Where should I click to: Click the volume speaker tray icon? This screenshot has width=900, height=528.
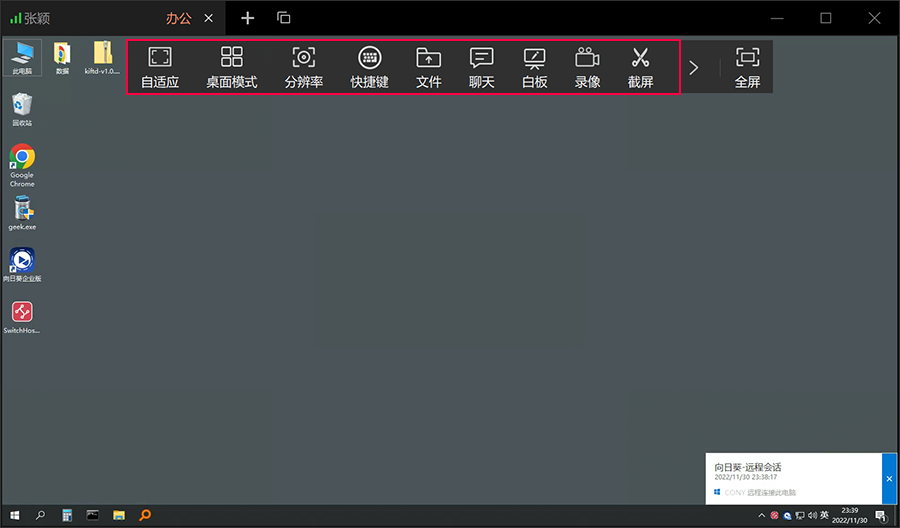point(812,515)
